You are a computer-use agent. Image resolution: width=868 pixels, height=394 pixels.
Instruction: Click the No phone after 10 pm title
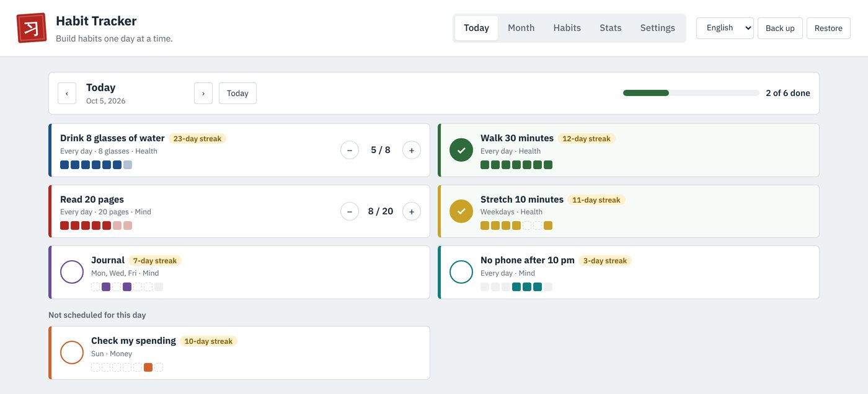[528, 260]
